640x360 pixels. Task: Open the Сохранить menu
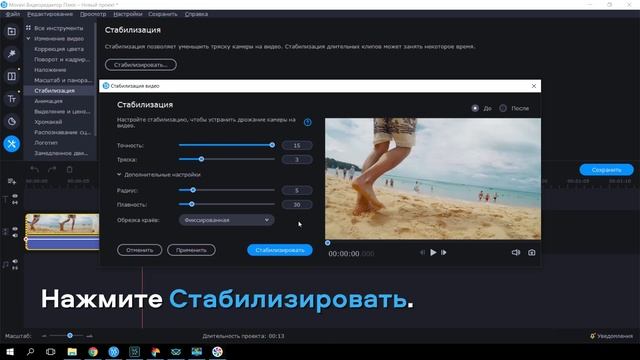pyautogui.click(x=163, y=14)
